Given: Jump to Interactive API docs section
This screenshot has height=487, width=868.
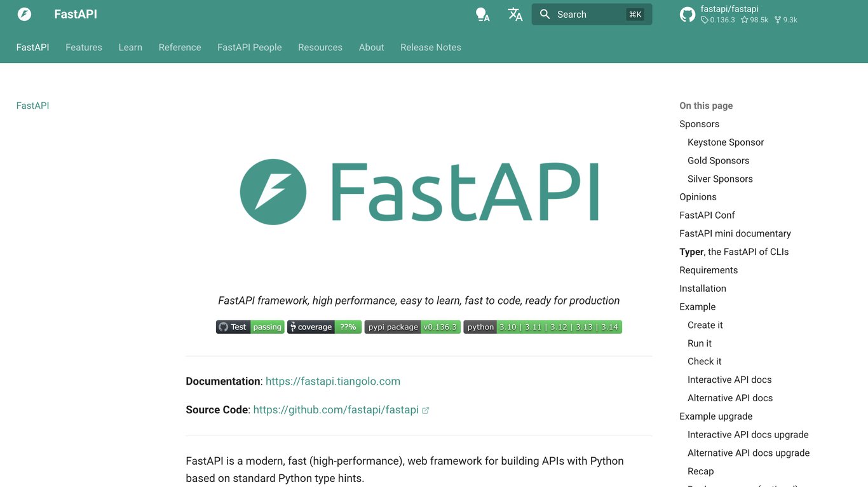Looking at the screenshot, I should 729,380.
